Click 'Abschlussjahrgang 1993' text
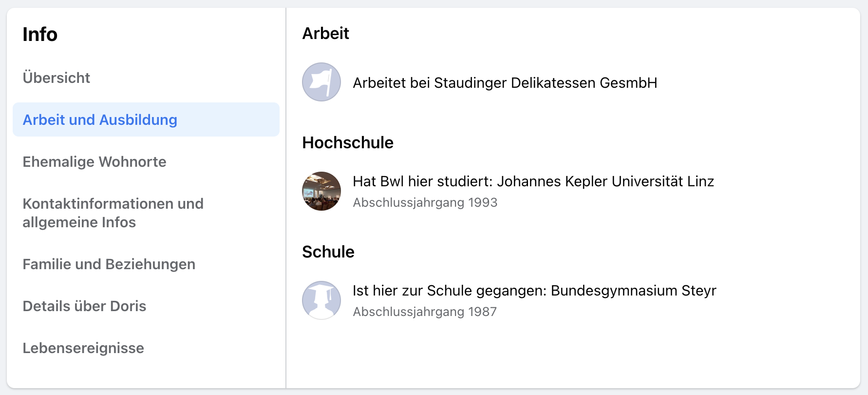The width and height of the screenshot is (868, 395). coord(425,202)
